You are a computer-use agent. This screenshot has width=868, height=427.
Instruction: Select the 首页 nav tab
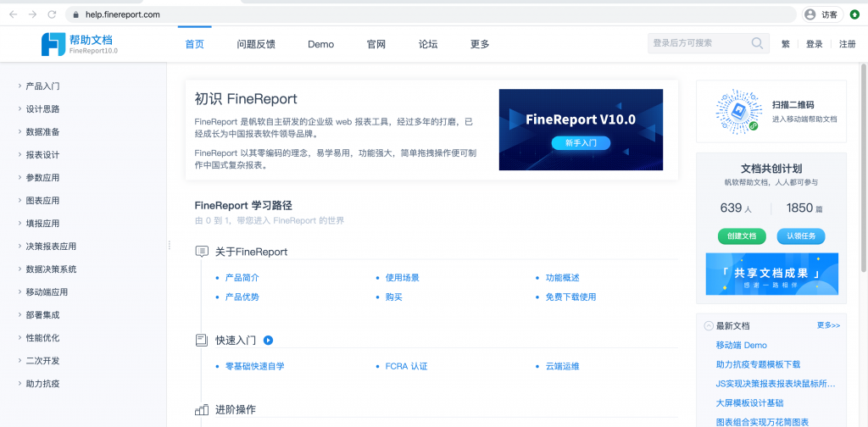point(194,44)
